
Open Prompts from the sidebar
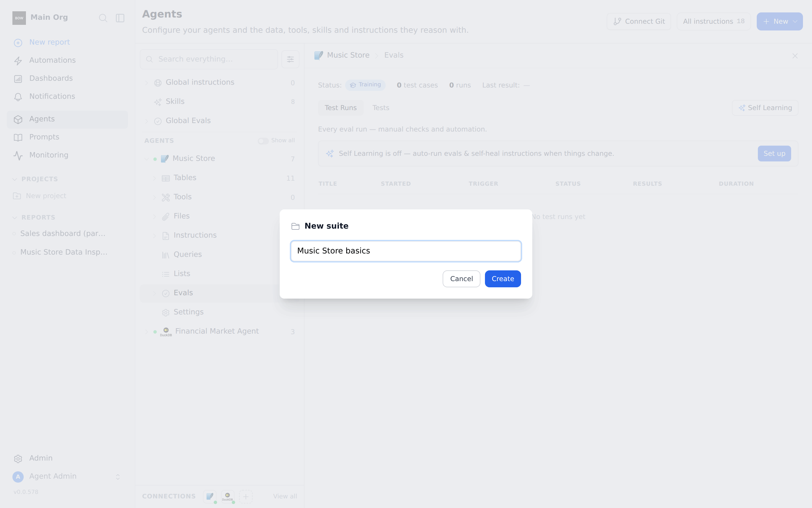pos(44,137)
